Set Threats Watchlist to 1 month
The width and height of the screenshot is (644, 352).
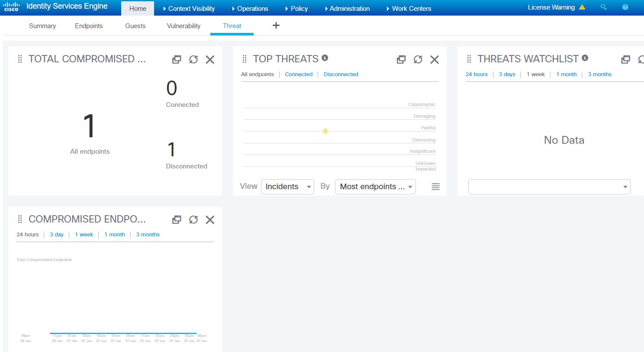(x=567, y=74)
